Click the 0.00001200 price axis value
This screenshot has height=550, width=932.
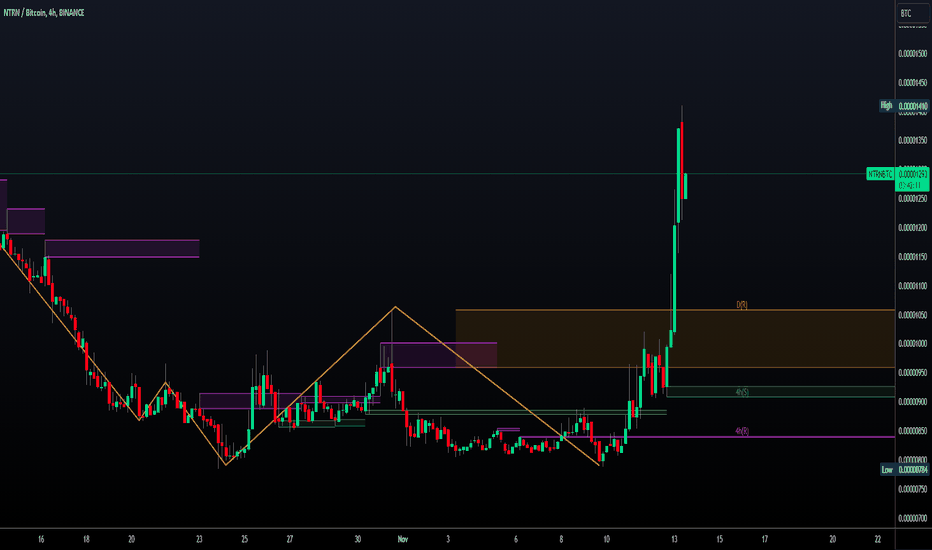(912, 228)
